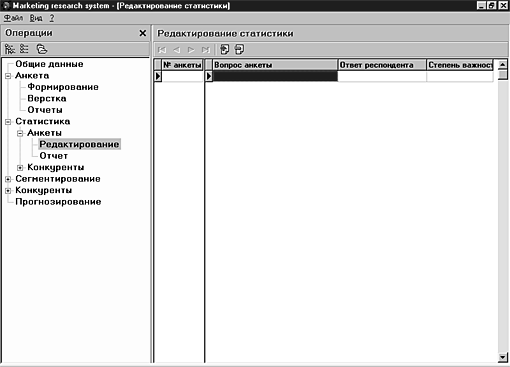Click the import document icon with inward arrow
The image size is (510, 367).
[x=225, y=50]
